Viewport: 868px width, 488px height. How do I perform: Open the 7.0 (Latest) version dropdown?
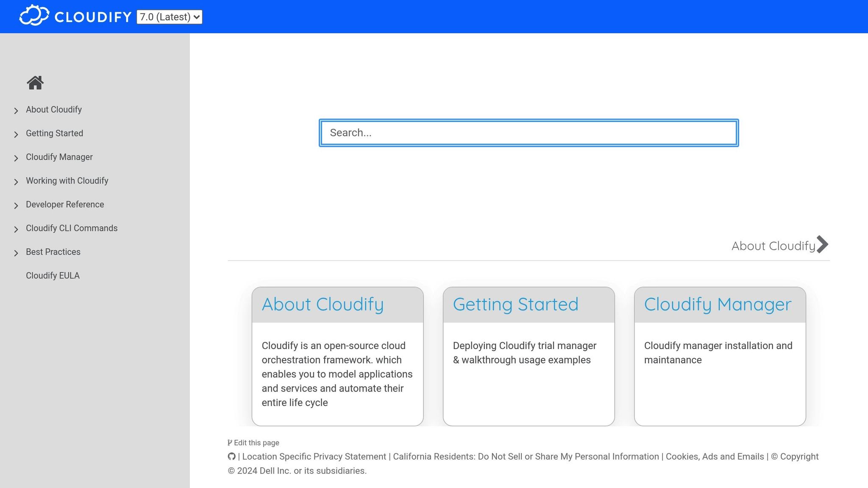170,17
